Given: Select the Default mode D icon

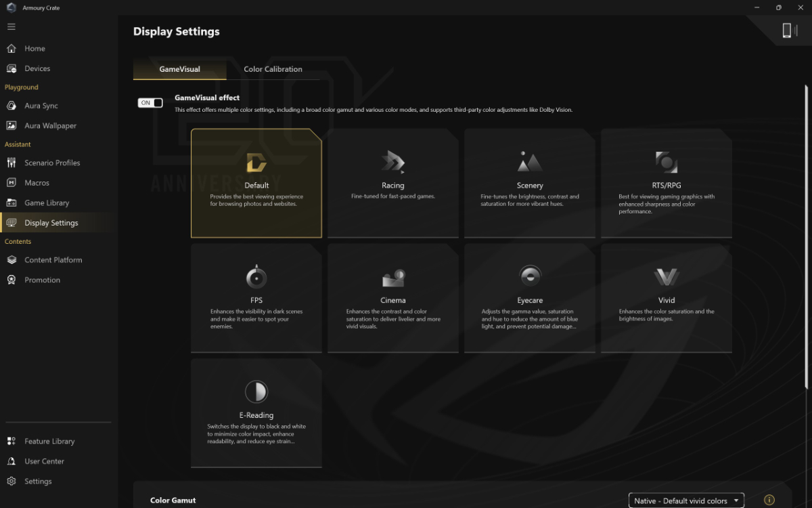Looking at the screenshot, I should (x=256, y=163).
